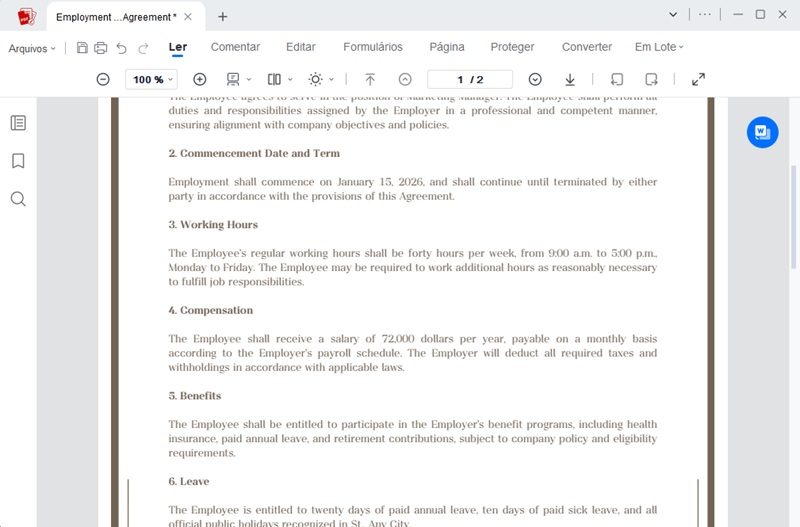Click the print icon

pyautogui.click(x=101, y=48)
